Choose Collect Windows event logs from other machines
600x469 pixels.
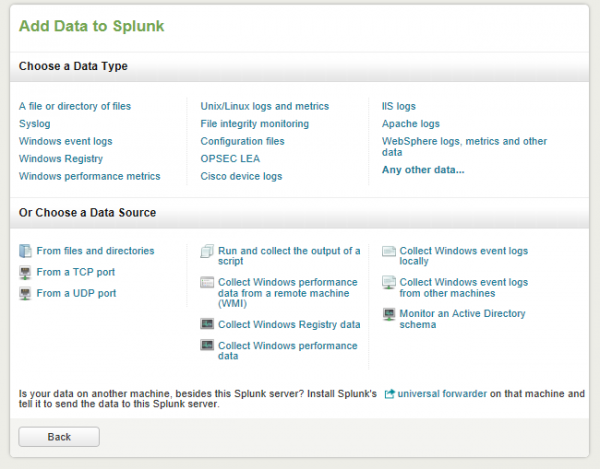[464, 287]
